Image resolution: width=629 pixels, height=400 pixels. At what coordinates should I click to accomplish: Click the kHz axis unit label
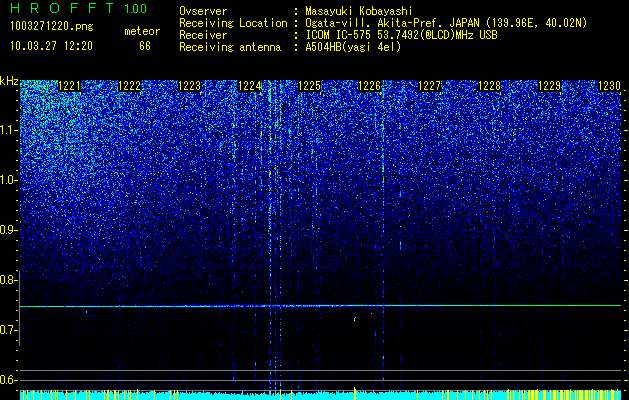pos(9,81)
